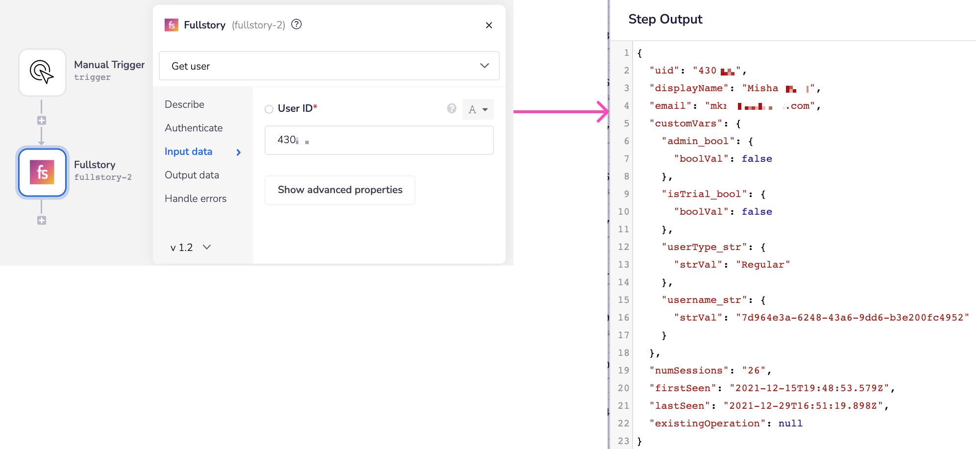Add step between trigger and Fullstory

[42, 121]
